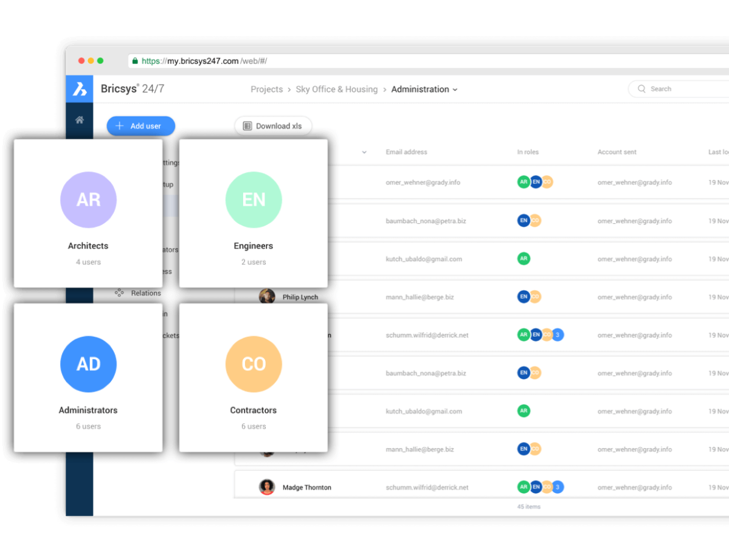
Task: Toggle the name column sort chevron
Action: (364, 152)
